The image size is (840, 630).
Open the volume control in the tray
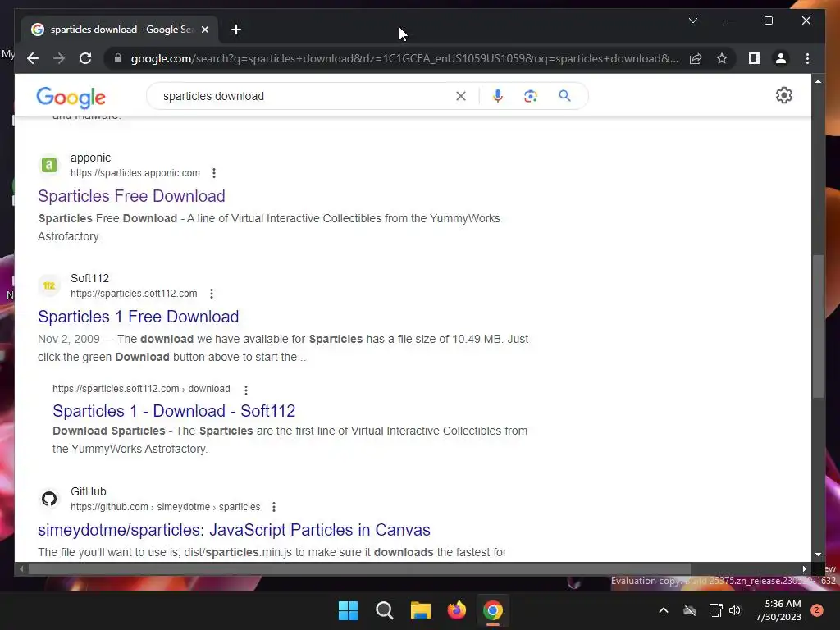[x=735, y=610]
